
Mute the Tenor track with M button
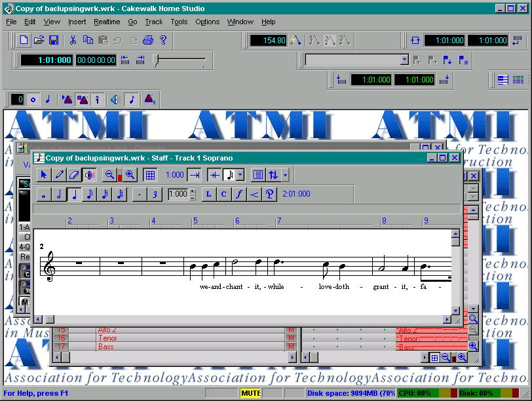tap(291, 338)
